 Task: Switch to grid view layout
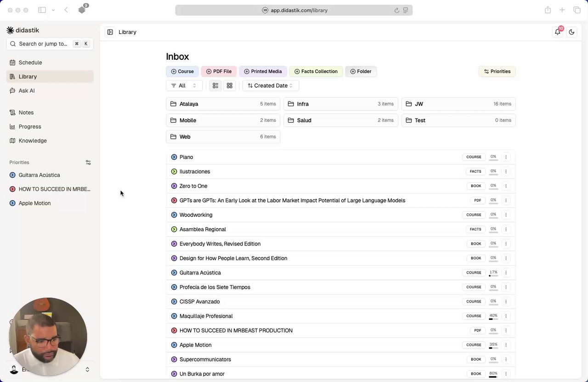coord(230,86)
